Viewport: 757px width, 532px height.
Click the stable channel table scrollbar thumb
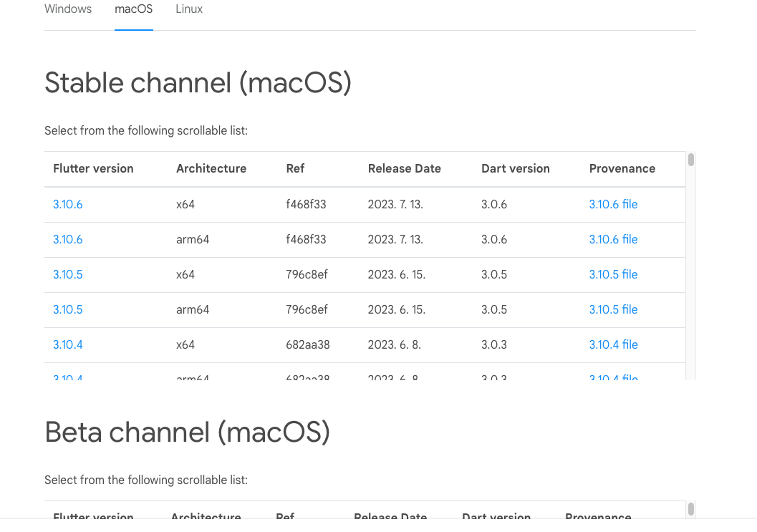point(691,160)
